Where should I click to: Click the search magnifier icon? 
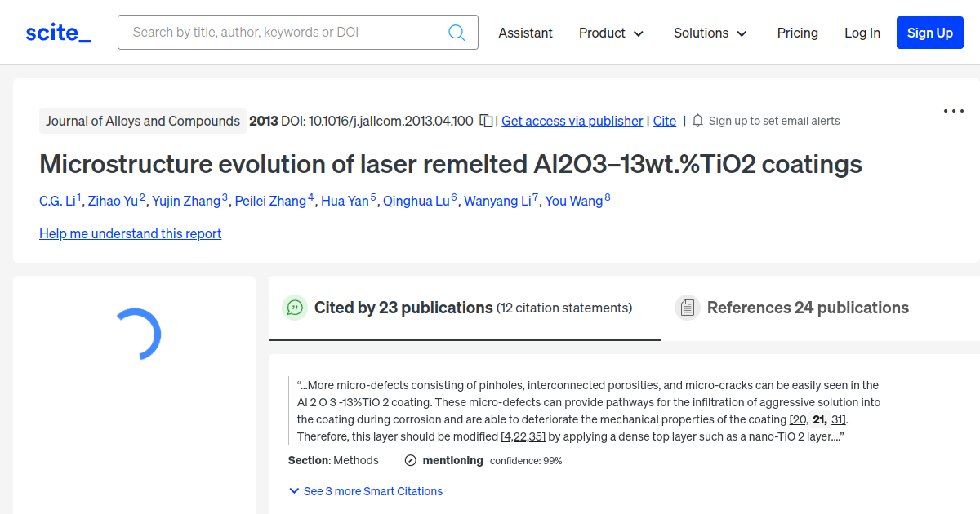[457, 33]
